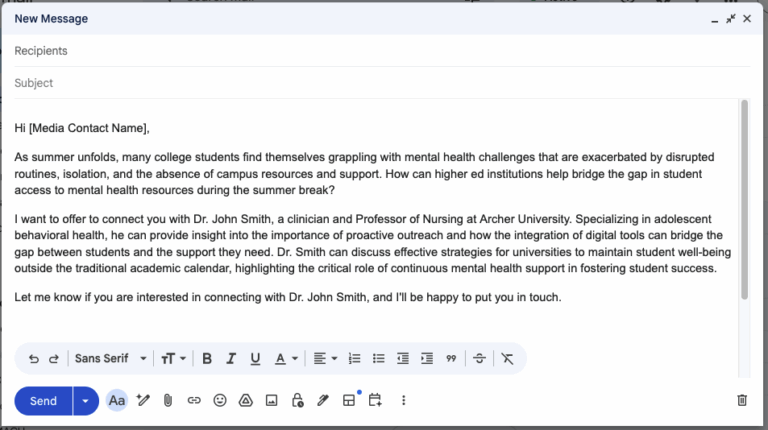This screenshot has height=430, width=768.
Task: Attach files with the paperclip
Action: click(x=168, y=401)
